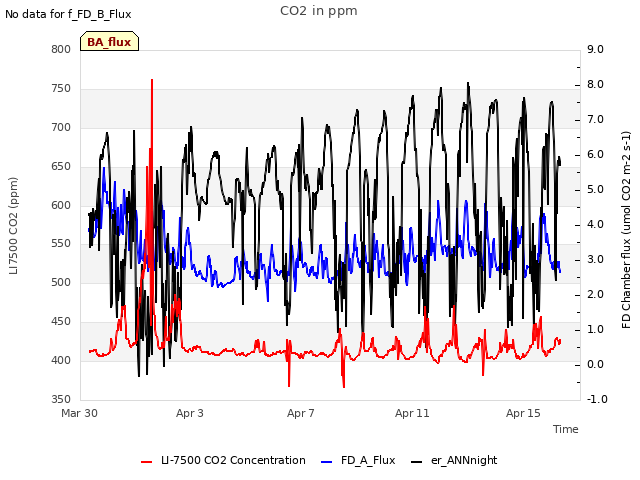Screen dimensions: 640x480
Task: Click the 700 tick on left axis
Action: tap(61, 127)
